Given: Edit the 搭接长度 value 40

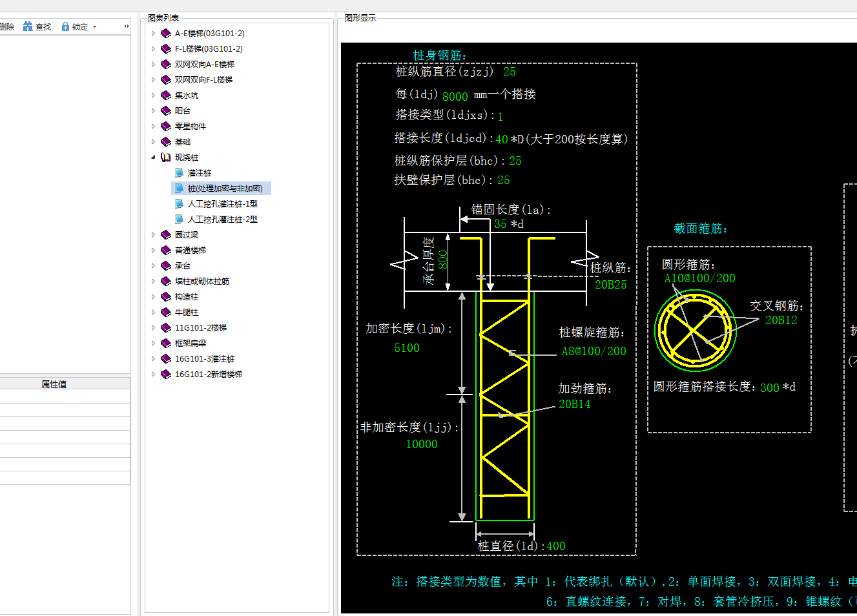Looking at the screenshot, I should click(502, 139).
